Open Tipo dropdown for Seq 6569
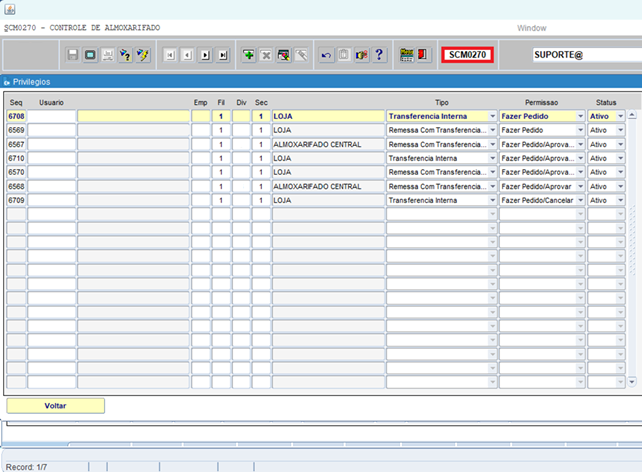642x472 pixels. [x=493, y=130]
